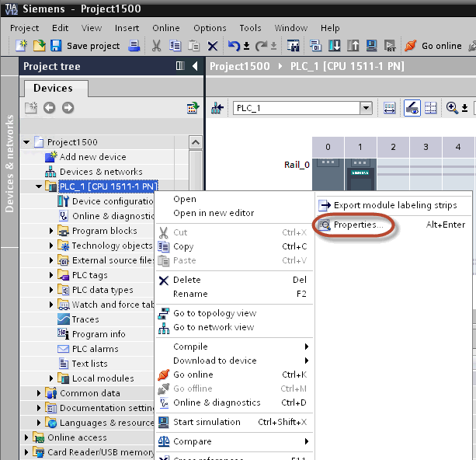Click the Download to device icon
The image size is (476, 460).
[x=334, y=46]
